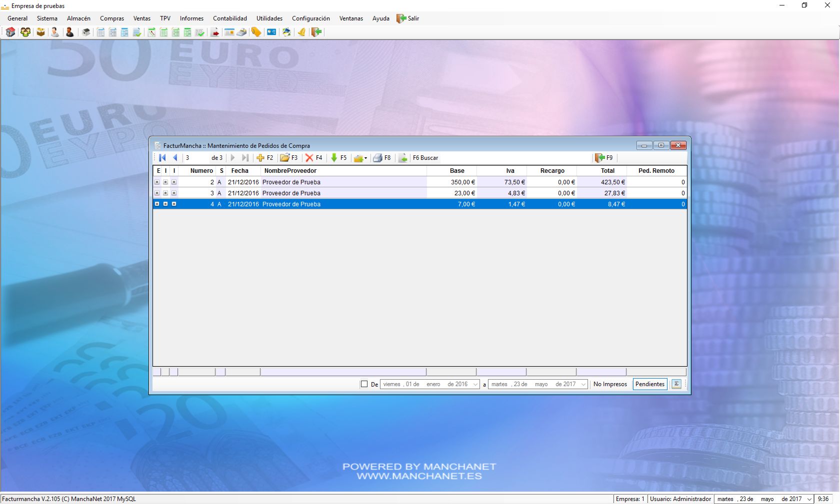Image resolution: width=840 pixels, height=504 pixels.
Task: Toggle E checkbox on order 2 row
Action: click(157, 182)
